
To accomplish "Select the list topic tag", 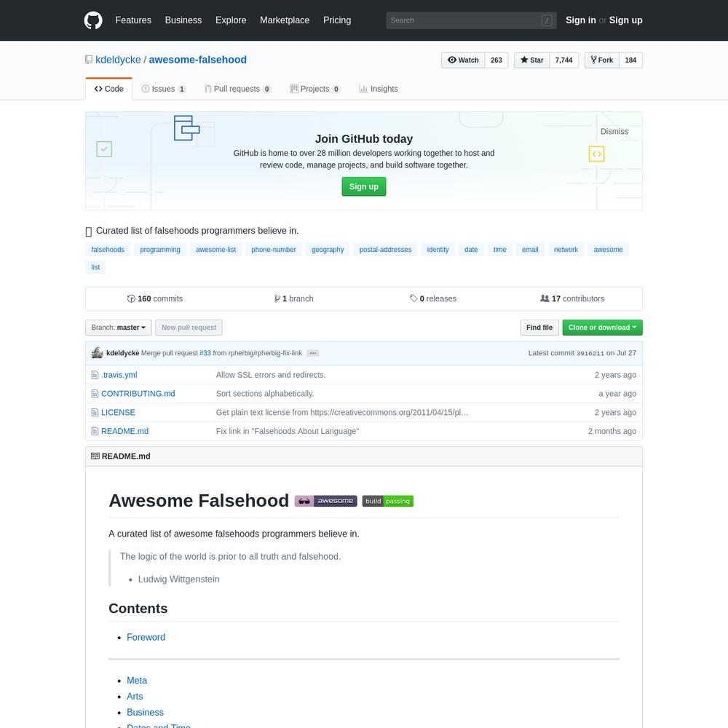I will pyautogui.click(x=95, y=267).
